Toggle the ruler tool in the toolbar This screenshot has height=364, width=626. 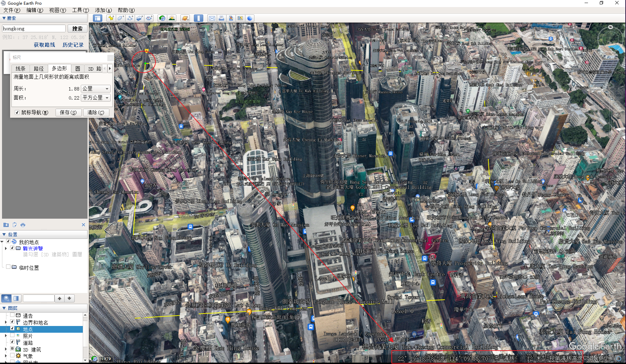pos(199,18)
